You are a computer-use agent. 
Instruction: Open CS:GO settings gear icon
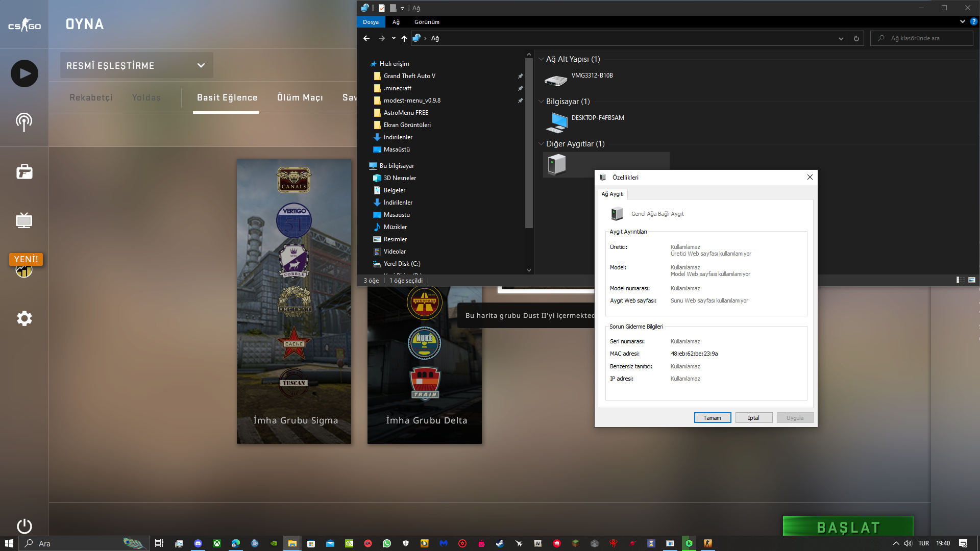pyautogui.click(x=24, y=318)
